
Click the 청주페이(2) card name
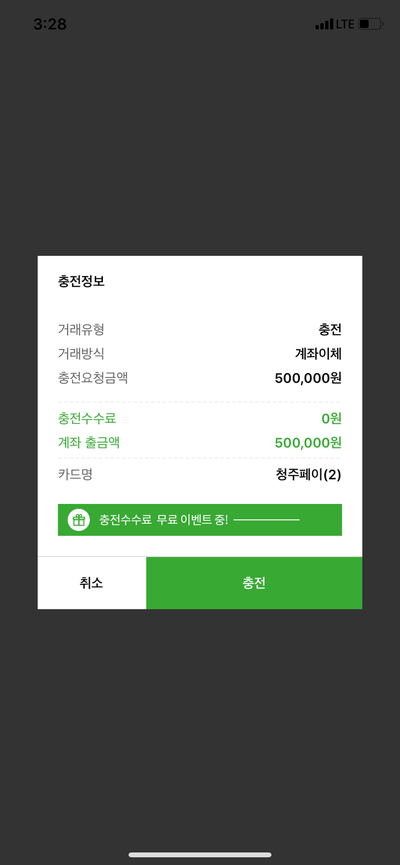click(x=308, y=474)
